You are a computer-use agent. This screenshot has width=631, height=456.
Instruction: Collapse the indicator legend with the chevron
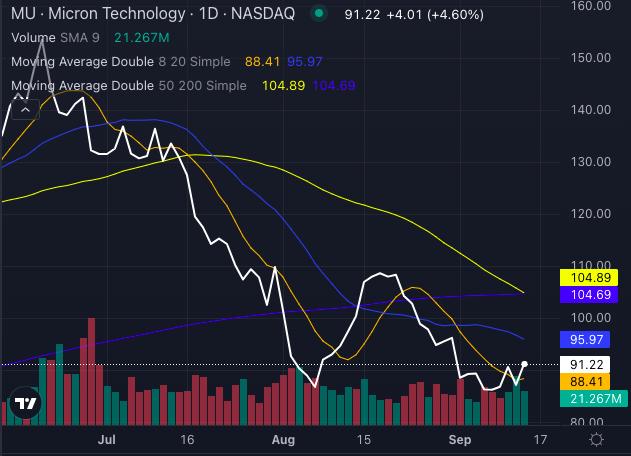pos(25,109)
